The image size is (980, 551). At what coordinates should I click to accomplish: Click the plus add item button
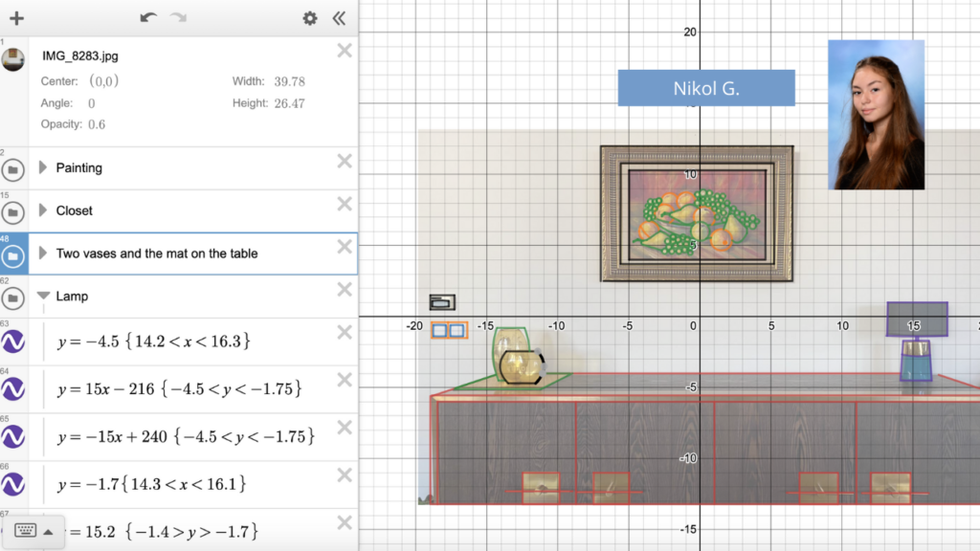[x=17, y=18]
